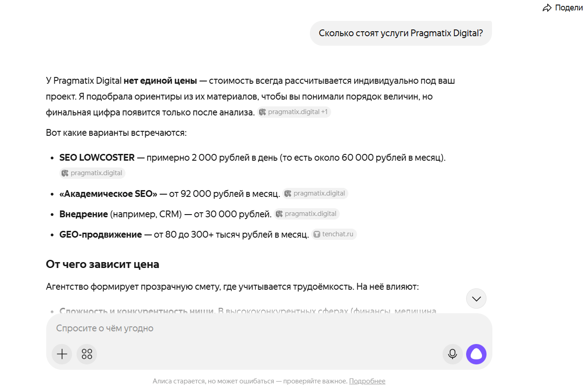Click the purple Alice send button

[x=477, y=354]
